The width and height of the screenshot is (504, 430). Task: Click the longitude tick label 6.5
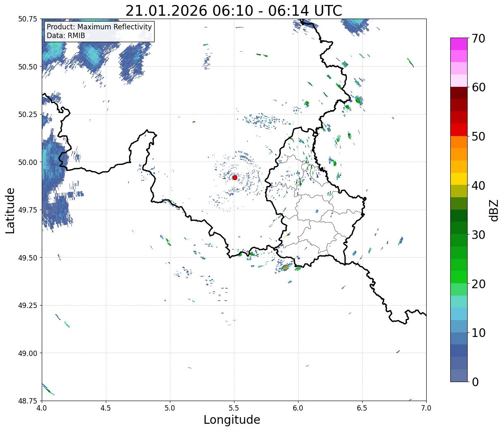pyautogui.click(x=362, y=408)
